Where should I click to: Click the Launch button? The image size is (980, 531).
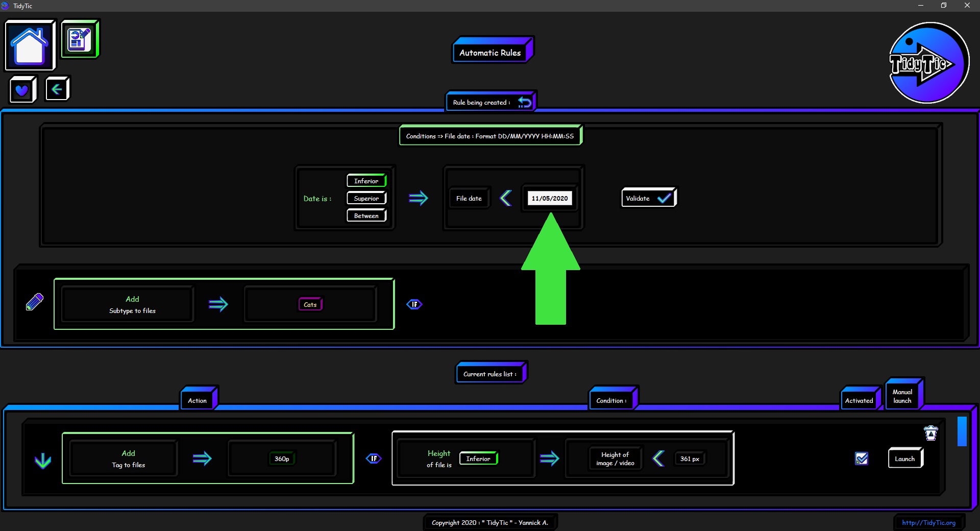pos(905,458)
